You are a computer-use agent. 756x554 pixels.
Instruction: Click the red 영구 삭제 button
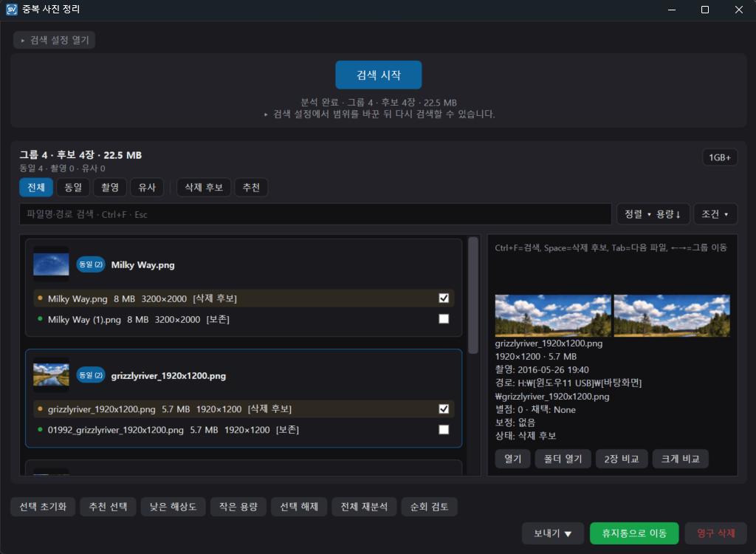715,533
